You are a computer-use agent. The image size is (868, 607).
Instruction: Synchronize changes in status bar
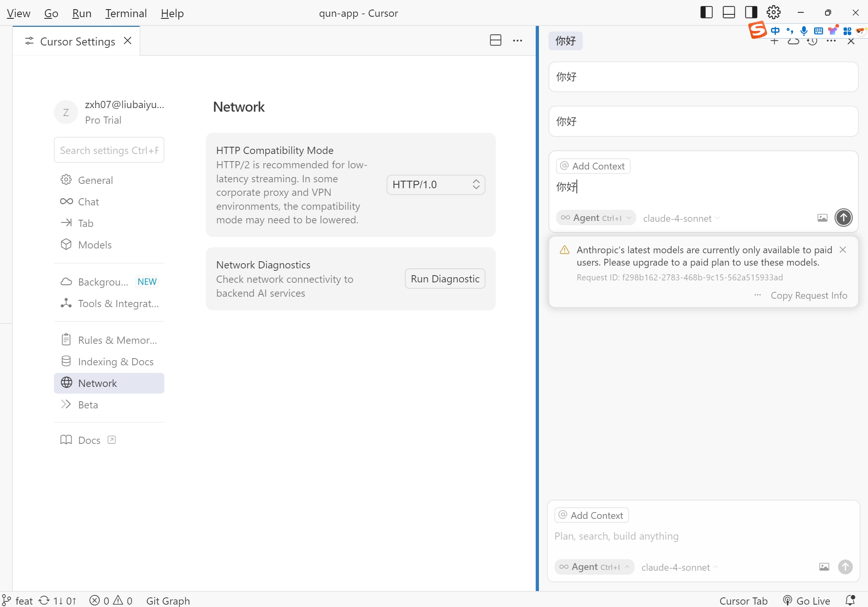pos(57,601)
